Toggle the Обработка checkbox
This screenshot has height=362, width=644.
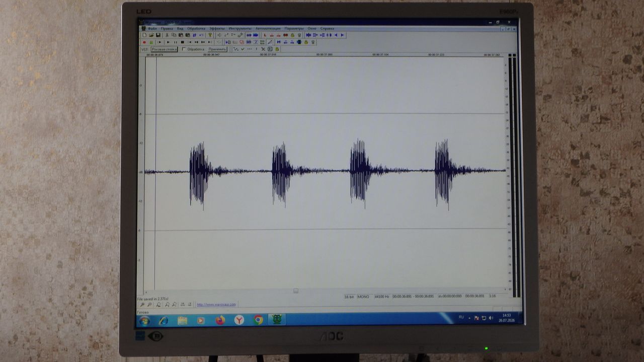click(x=184, y=49)
